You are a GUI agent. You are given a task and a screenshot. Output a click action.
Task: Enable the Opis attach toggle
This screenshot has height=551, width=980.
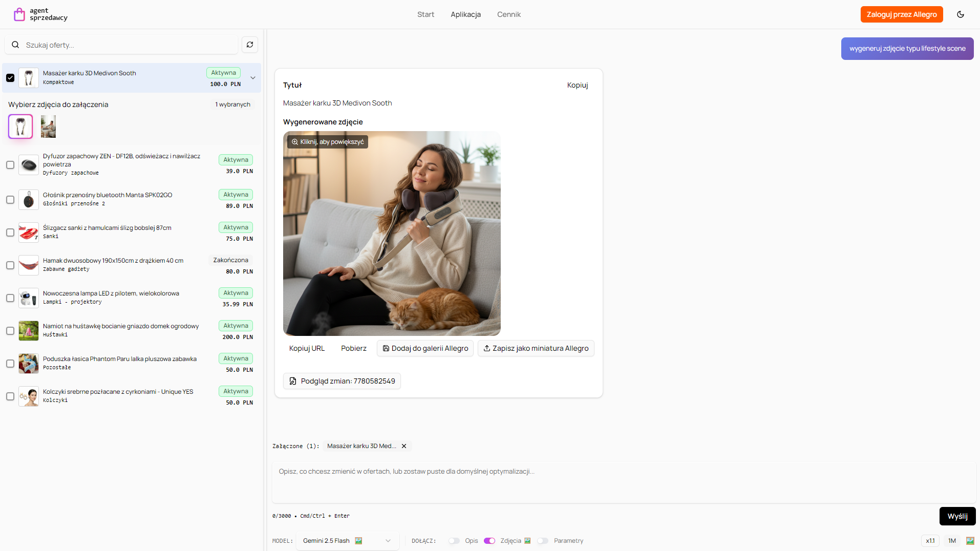[x=454, y=541]
